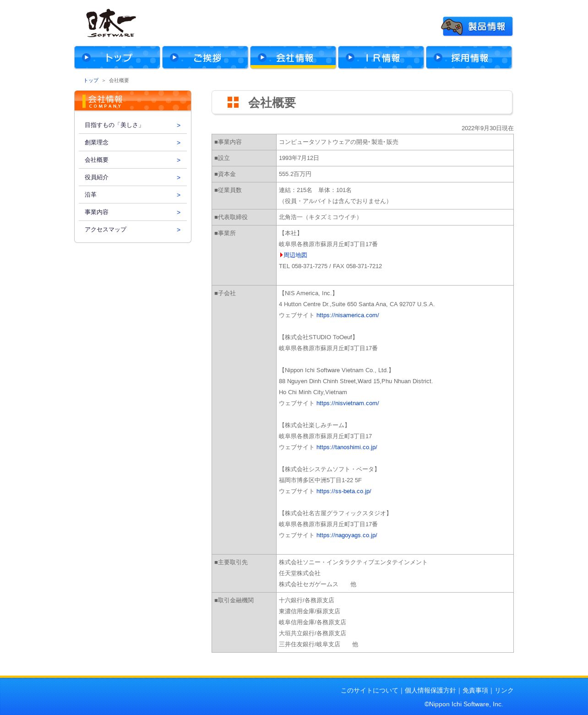The image size is (588, 715).
Task: Click the ■子会社 table row label
Action: coord(225,293)
